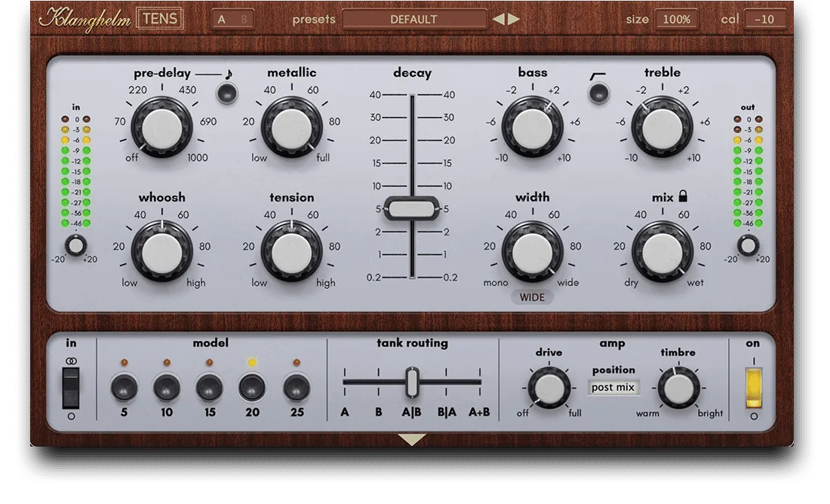The height and width of the screenshot is (504, 830).
Task: Toggle the pre-delay tempo sync note button
Action: 227,93
